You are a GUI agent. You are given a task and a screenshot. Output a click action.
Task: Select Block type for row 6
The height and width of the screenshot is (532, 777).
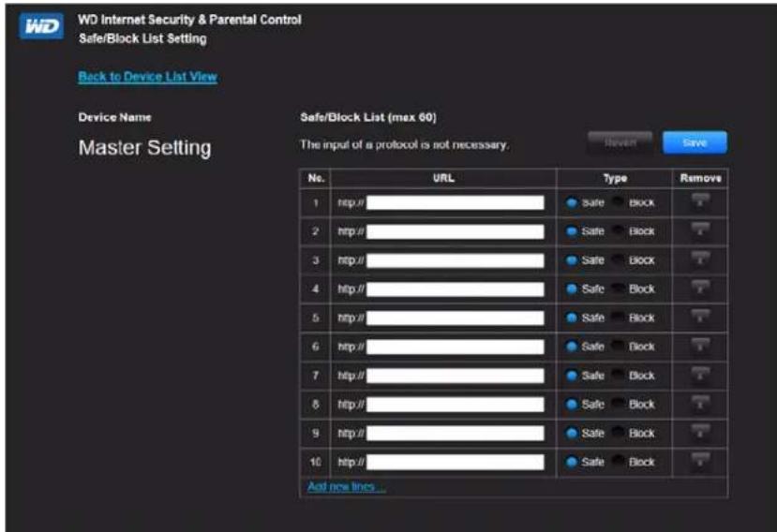pyautogui.click(x=618, y=346)
